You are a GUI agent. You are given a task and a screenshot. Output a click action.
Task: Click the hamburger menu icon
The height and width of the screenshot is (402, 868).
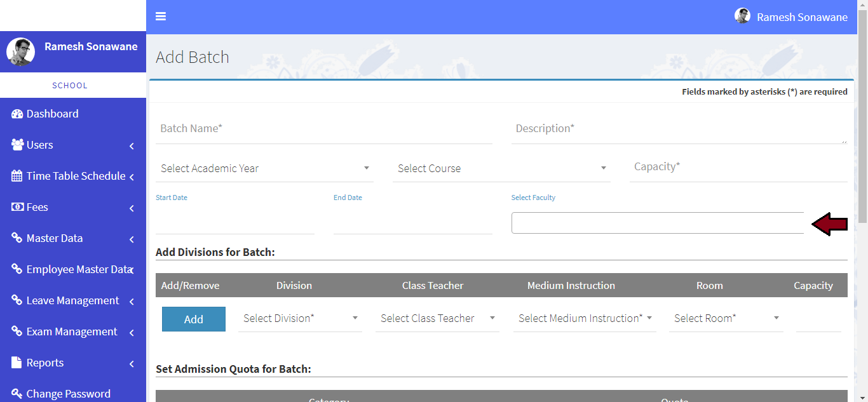coord(161,17)
